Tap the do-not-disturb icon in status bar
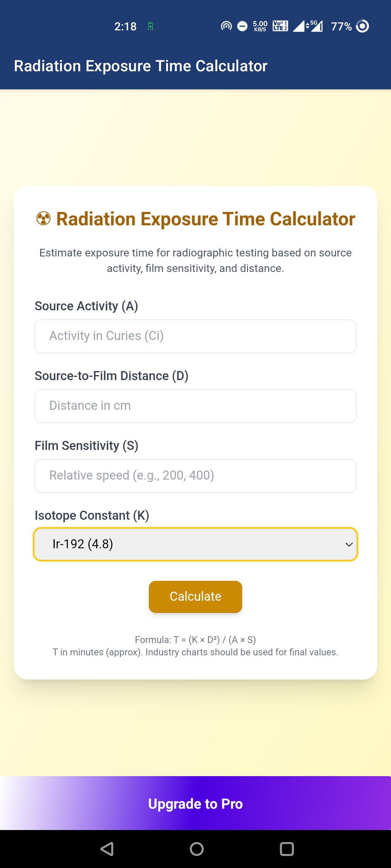Screen dimensions: 391x868 pos(242,26)
